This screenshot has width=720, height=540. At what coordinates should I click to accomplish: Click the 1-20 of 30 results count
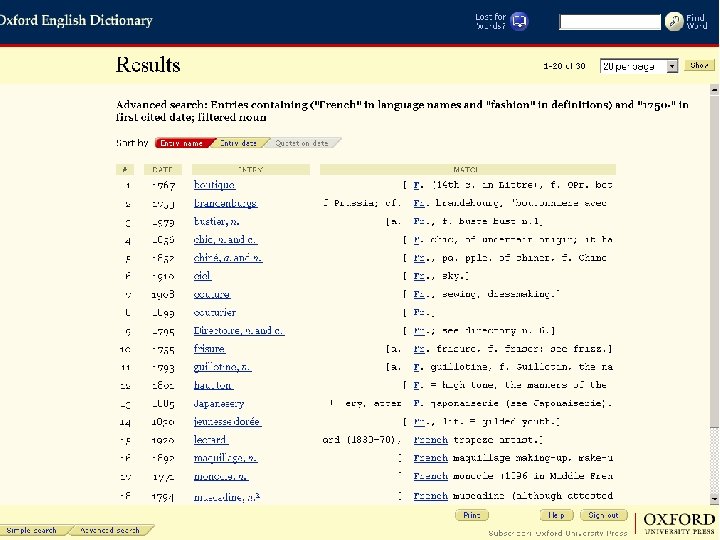[564, 66]
